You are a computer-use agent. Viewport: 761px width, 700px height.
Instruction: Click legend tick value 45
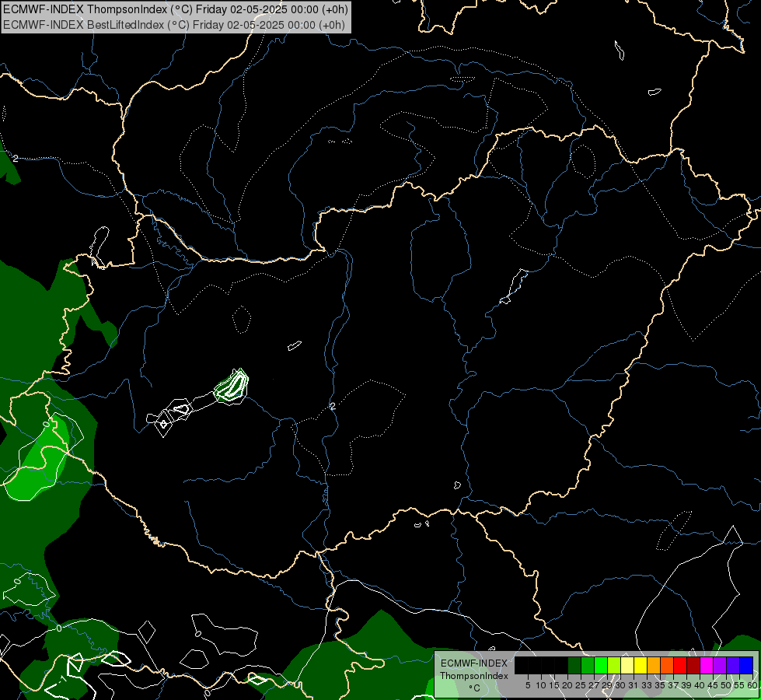pyautogui.click(x=713, y=685)
